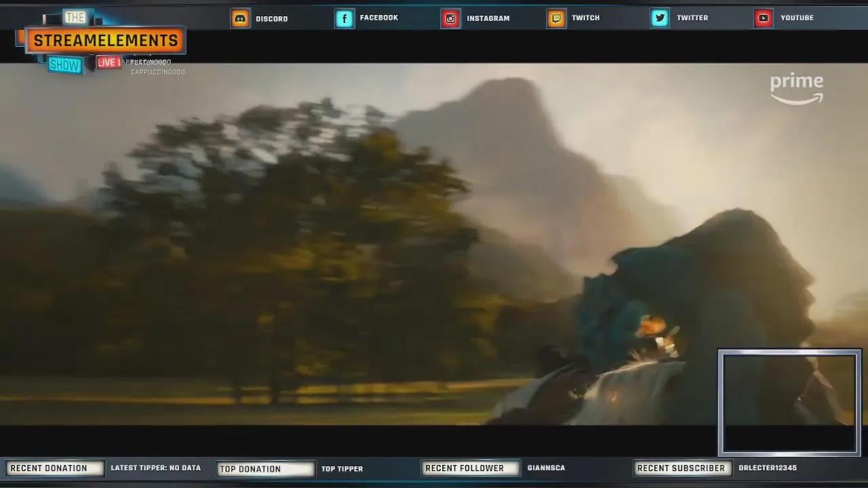Click the 'LATEST TIPPER: NO DATA' text

tap(156, 468)
